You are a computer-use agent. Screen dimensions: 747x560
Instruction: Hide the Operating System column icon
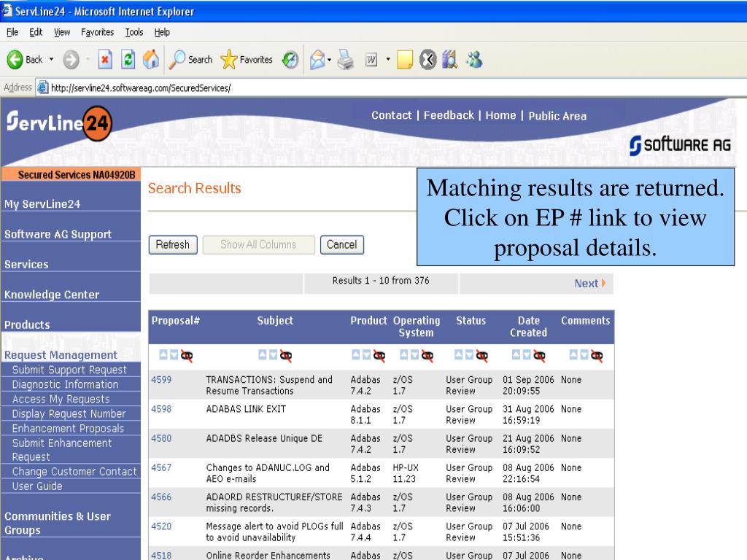427,355
